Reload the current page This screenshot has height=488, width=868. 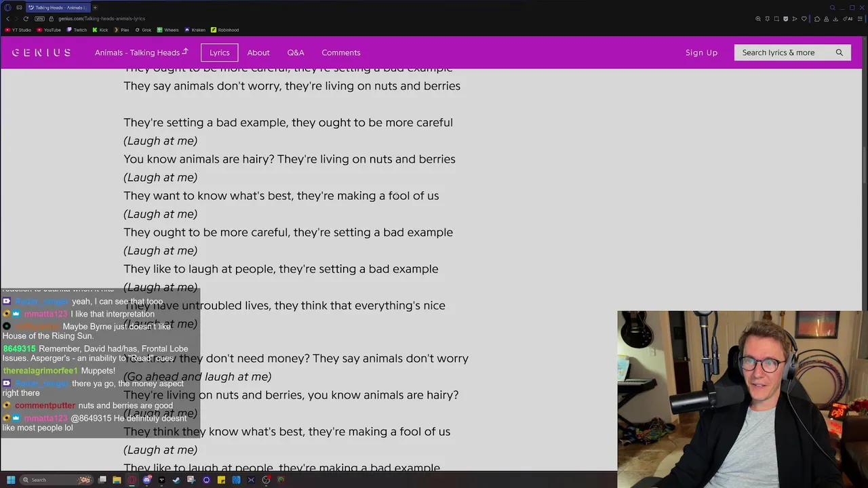coord(26,18)
